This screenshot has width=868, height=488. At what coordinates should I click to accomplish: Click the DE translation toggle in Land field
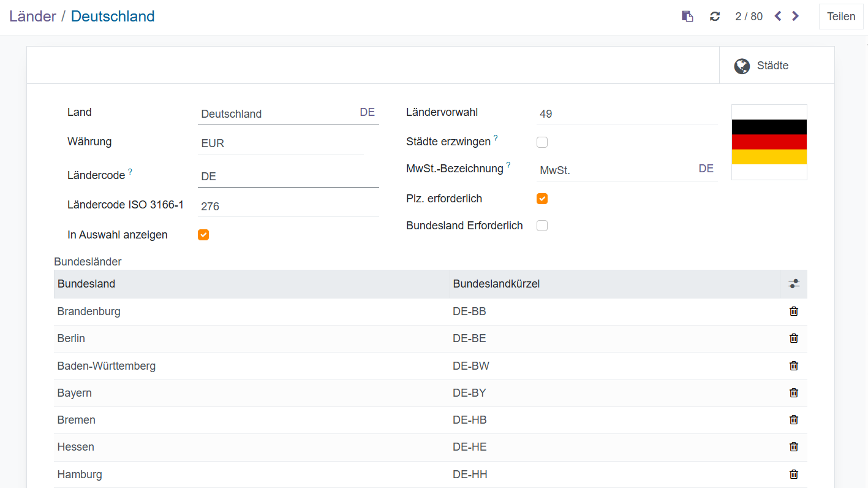coord(367,113)
